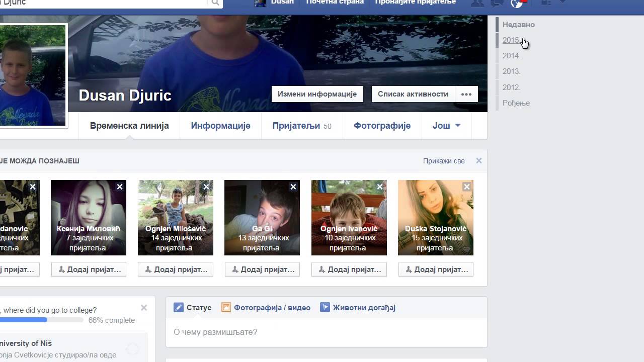The image size is (644, 362).
Task: Close the people you may know panel
Action: [479, 161]
